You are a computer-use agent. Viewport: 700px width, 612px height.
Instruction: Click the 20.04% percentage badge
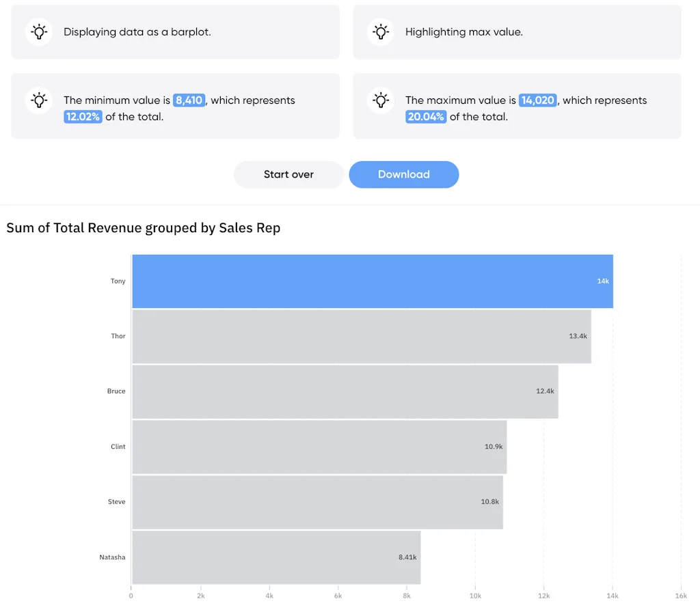pyautogui.click(x=425, y=117)
